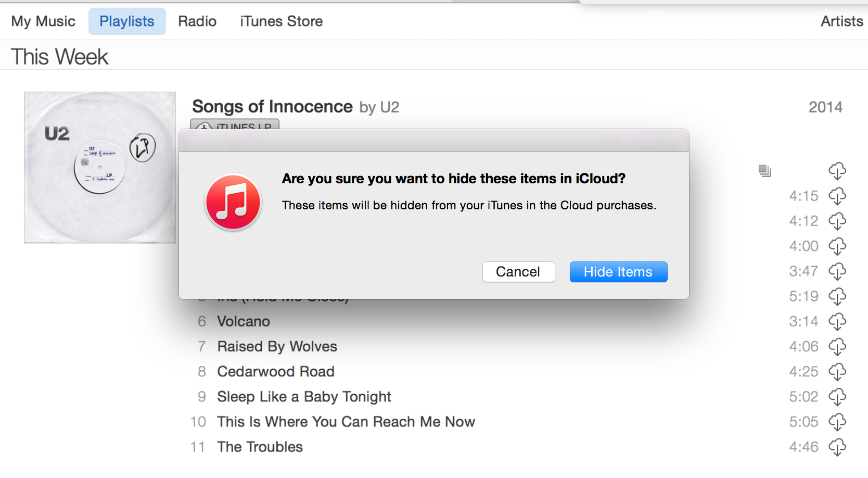Open the Radio tab
Screen dimensions: 868x478
tap(197, 21)
